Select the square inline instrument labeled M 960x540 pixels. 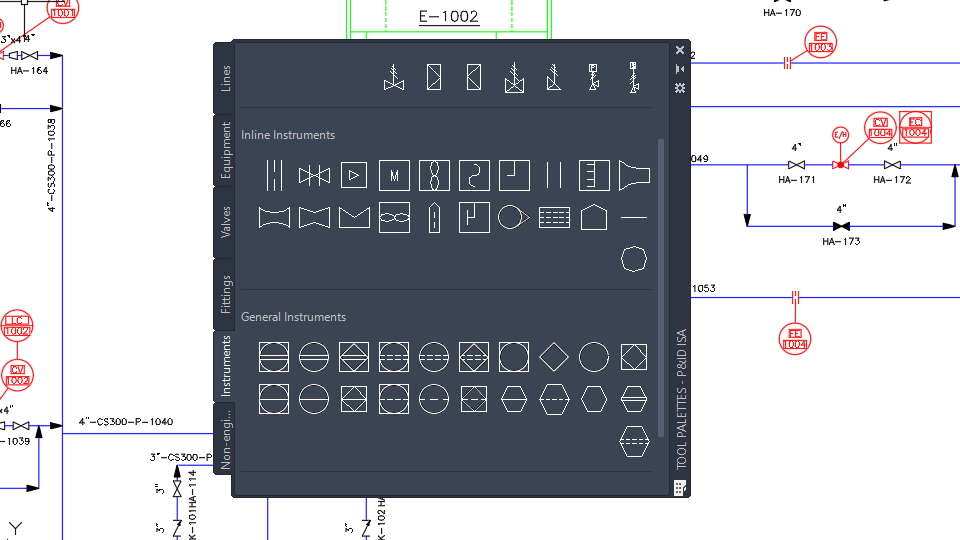(394, 176)
